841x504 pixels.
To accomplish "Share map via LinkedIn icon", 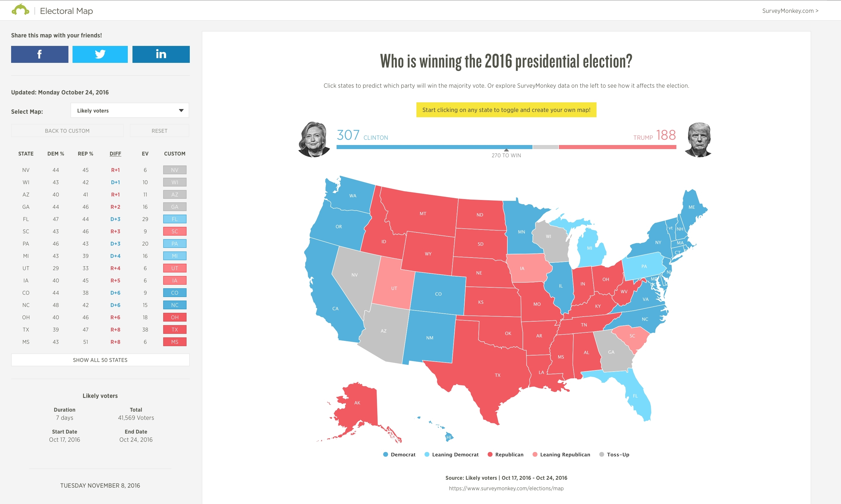I will click(161, 54).
